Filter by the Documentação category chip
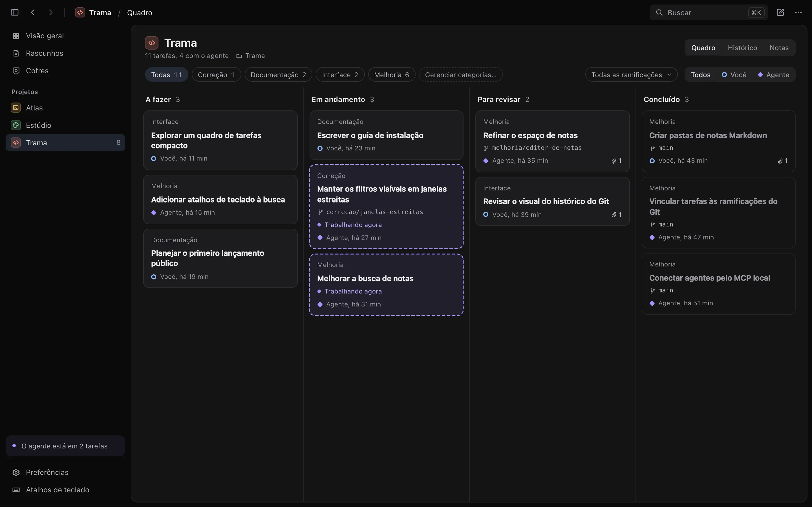The image size is (812, 507). point(278,75)
